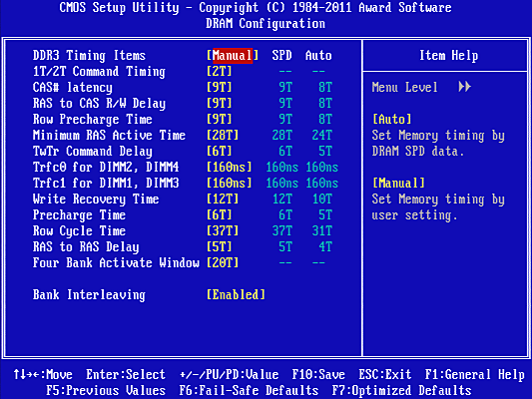The width and height of the screenshot is (532, 399).
Task: Click the Enter:Select key hint
Action: [126, 375]
